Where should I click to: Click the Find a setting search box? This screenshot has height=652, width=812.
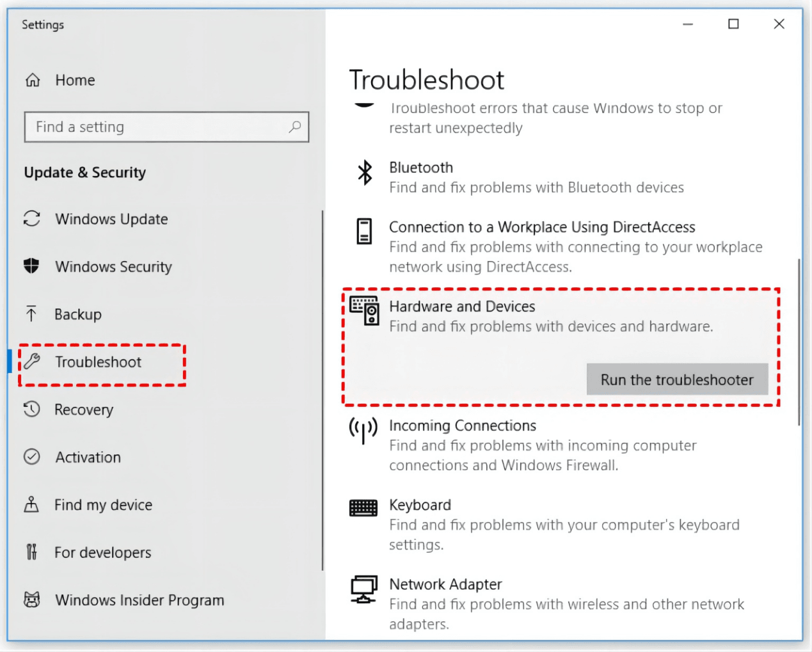(166, 127)
